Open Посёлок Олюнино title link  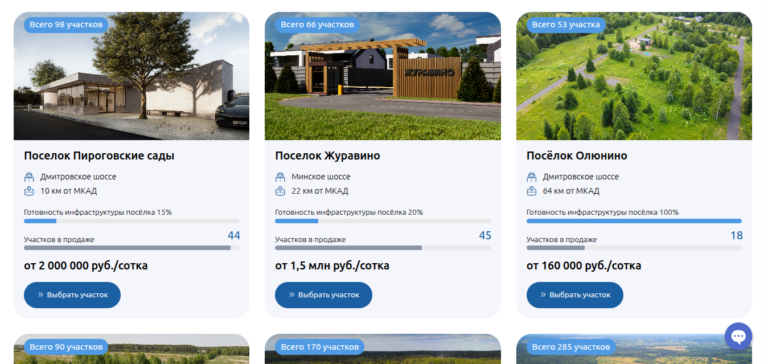(x=576, y=156)
